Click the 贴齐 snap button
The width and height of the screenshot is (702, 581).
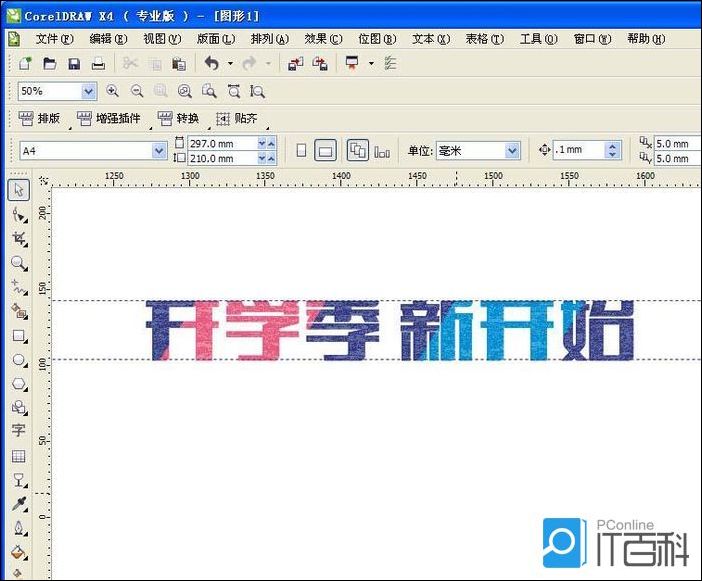coord(237,119)
